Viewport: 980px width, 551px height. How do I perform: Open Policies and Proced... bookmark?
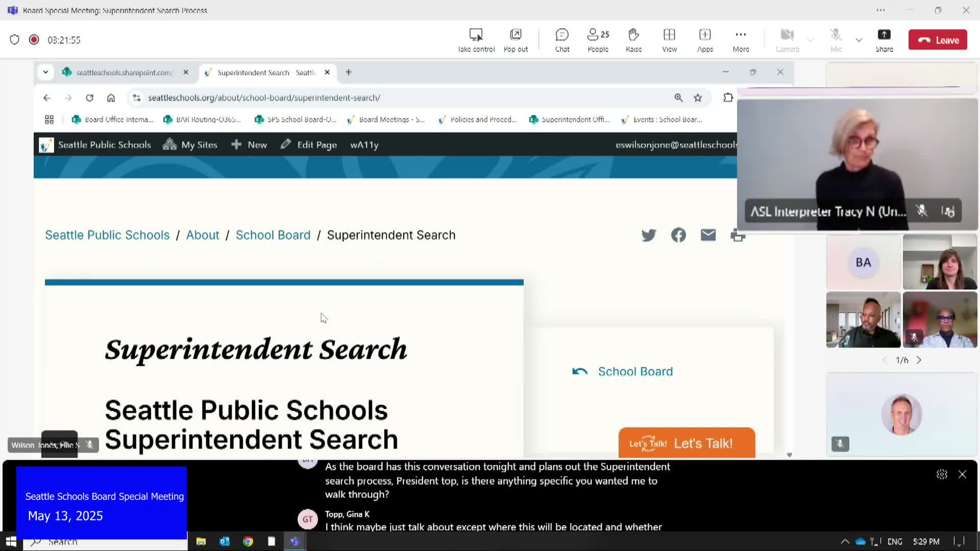pyautogui.click(x=477, y=119)
